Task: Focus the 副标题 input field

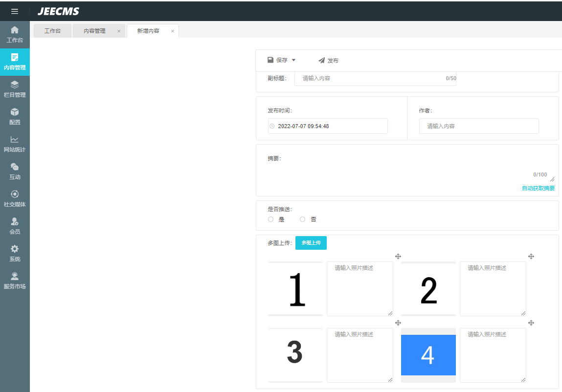Action: (375, 79)
